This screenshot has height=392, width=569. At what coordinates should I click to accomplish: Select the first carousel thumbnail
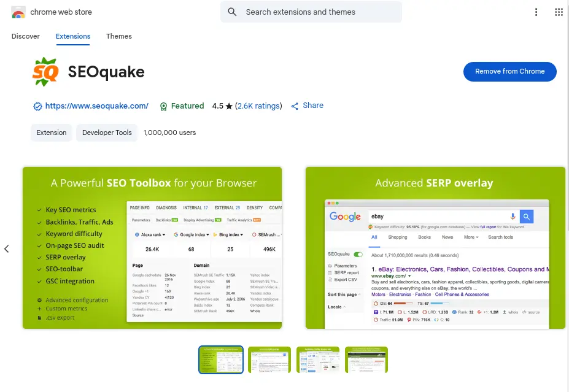tap(221, 359)
